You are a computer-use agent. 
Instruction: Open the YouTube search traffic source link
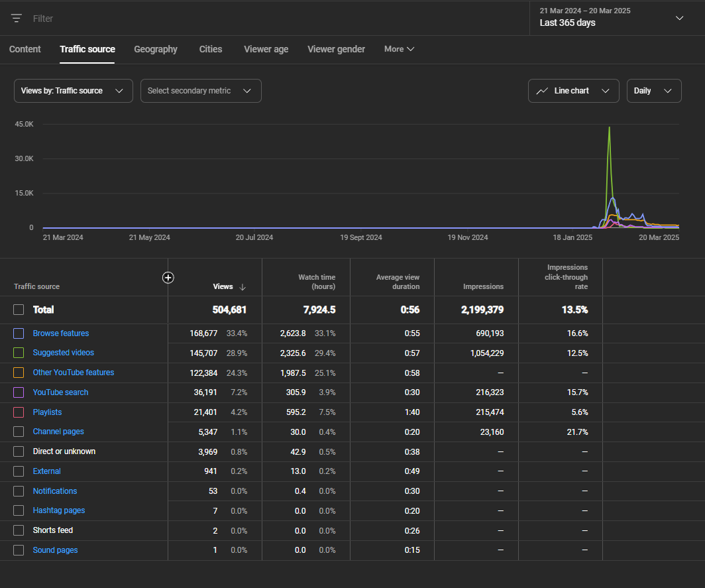[60, 392]
